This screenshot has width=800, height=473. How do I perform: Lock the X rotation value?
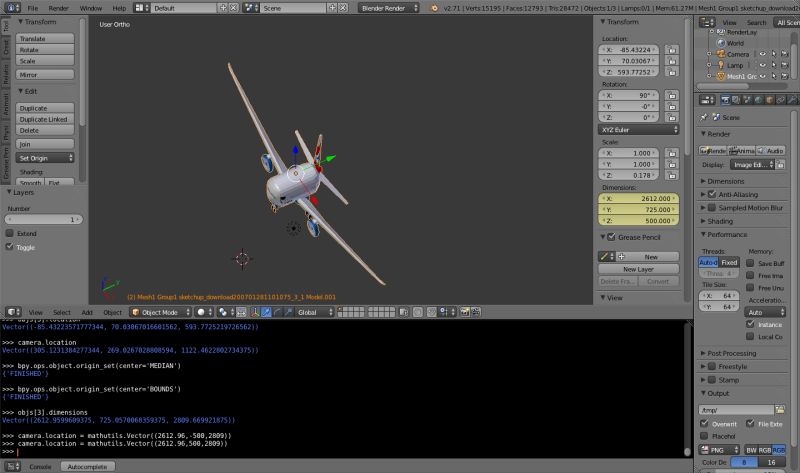click(x=672, y=95)
